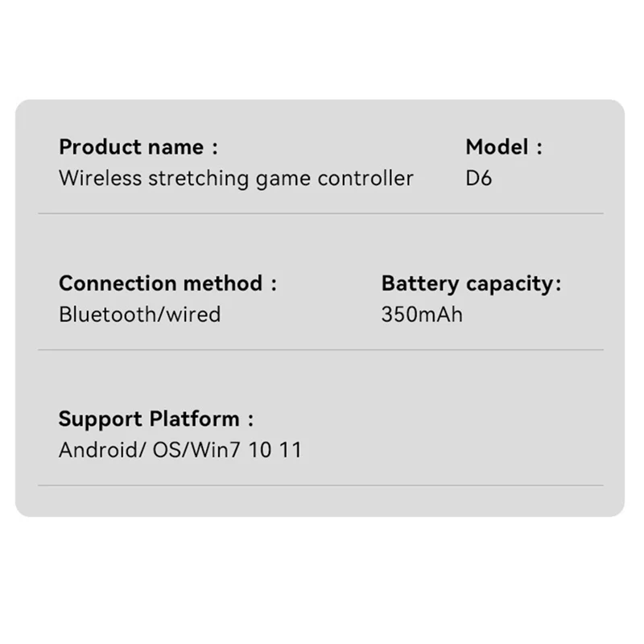Viewport: 644px width, 644px height.
Task: Select the word "Wireless" in product name
Action: (x=97, y=179)
